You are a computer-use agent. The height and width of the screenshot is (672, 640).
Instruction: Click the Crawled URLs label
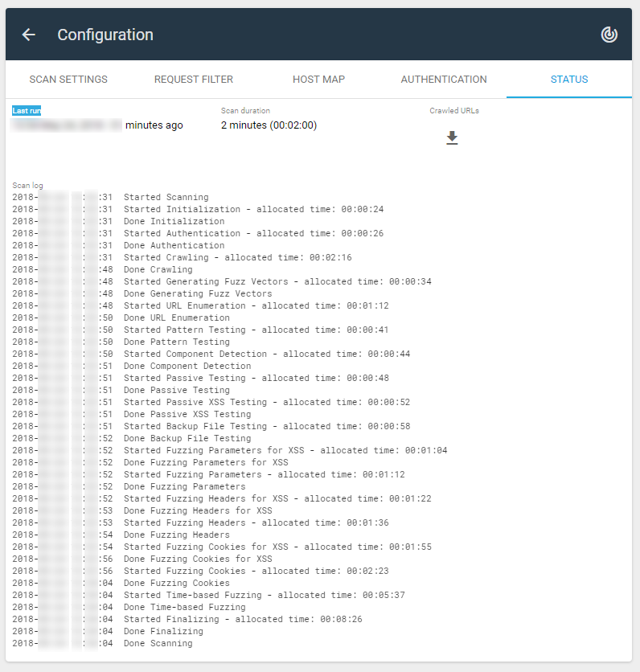[x=454, y=111]
